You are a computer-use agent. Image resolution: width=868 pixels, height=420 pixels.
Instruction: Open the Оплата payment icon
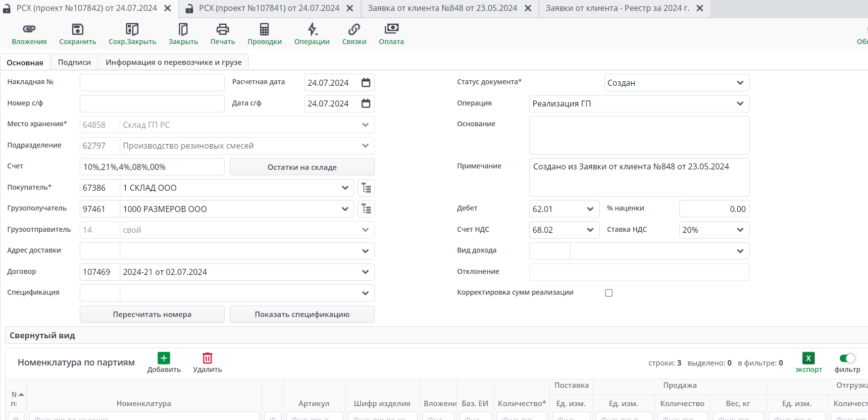[391, 30]
